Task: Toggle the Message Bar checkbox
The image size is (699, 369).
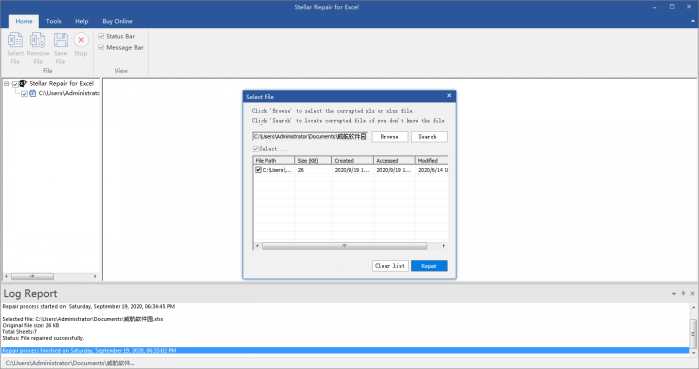Action: coord(101,47)
